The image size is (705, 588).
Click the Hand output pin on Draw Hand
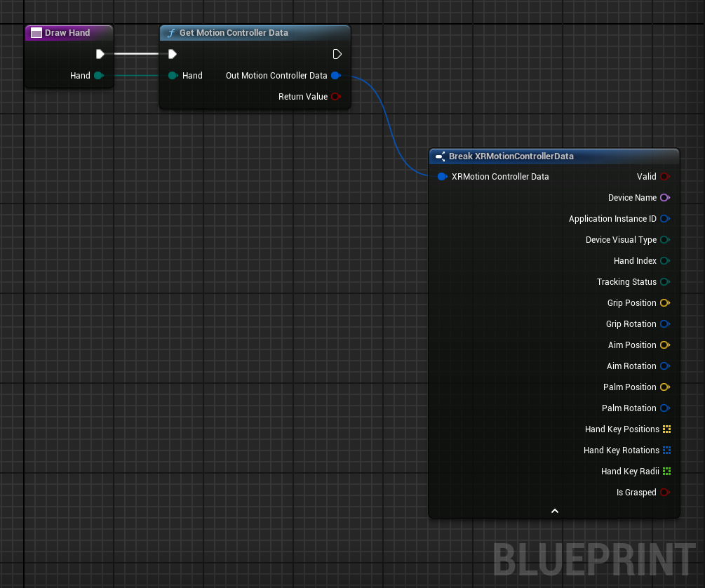pos(98,76)
